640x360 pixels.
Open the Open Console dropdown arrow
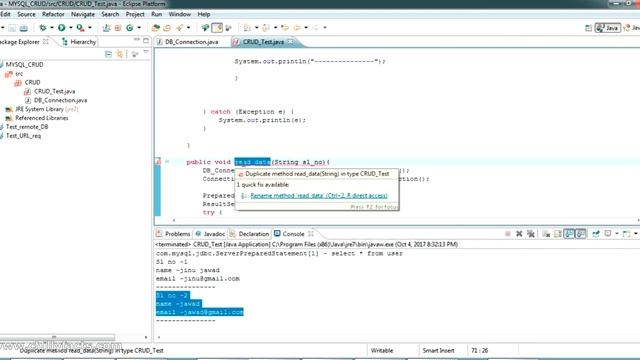pyautogui.click(x=636, y=234)
